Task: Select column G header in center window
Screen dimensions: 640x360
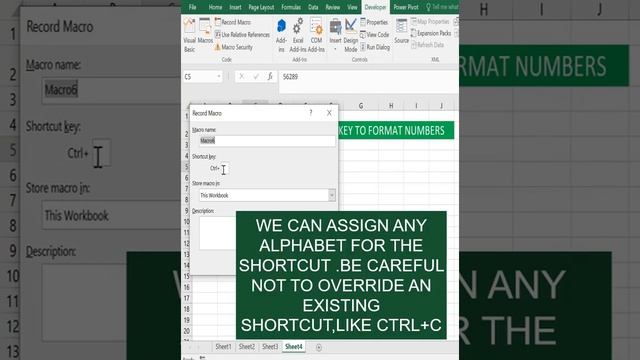Action: pos(361,106)
